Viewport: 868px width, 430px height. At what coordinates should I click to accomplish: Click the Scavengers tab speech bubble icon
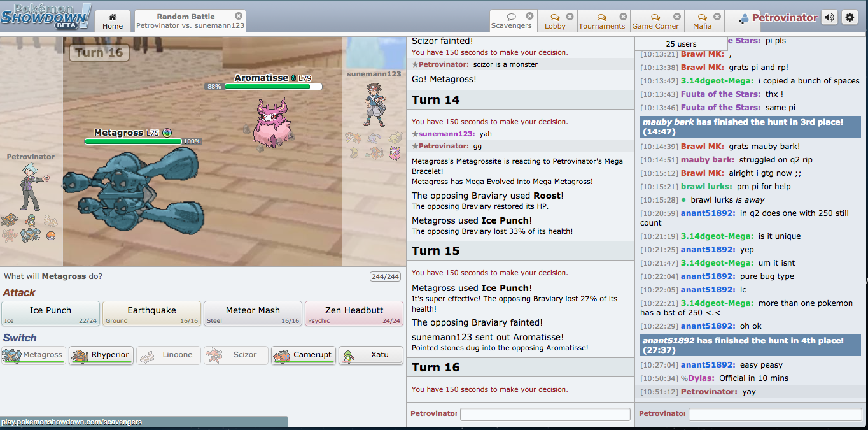[511, 17]
